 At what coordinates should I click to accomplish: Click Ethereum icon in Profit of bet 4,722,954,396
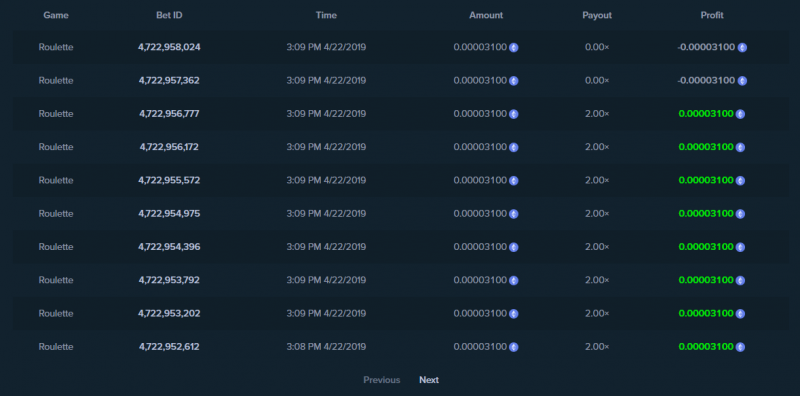pyautogui.click(x=740, y=247)
